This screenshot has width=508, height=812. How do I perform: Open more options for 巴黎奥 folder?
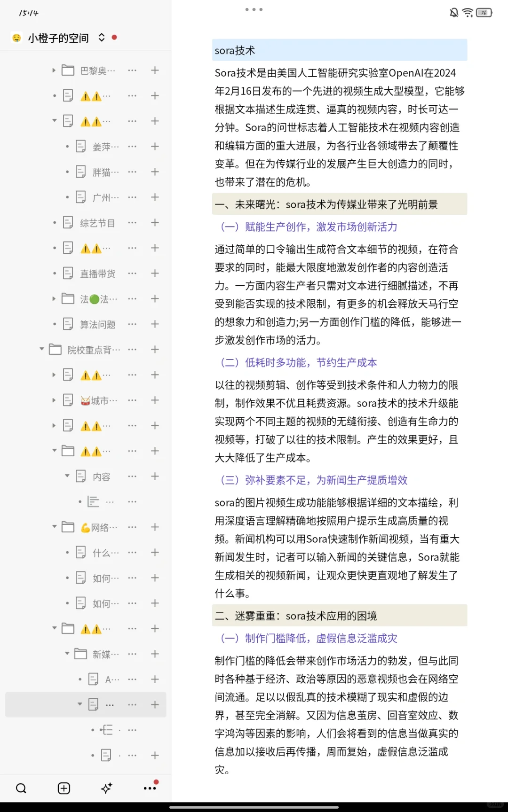pos(132,70)
